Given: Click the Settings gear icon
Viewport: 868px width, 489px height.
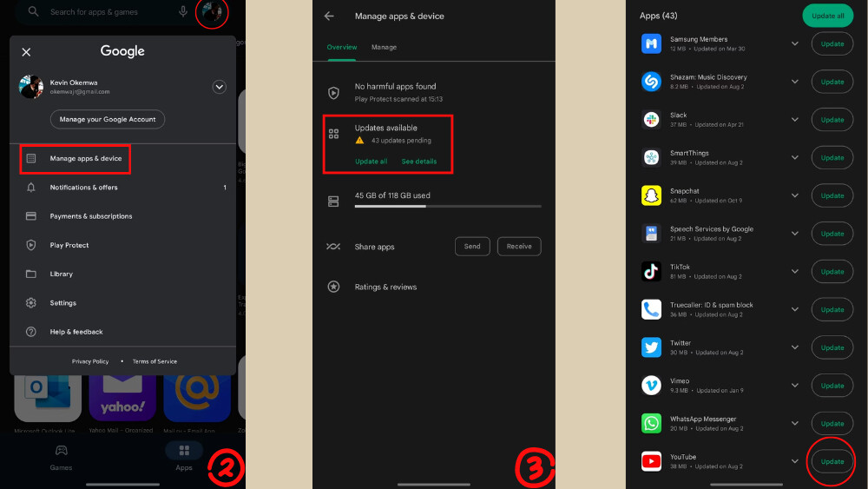Looking at the screenshot, I should point(31,303).
